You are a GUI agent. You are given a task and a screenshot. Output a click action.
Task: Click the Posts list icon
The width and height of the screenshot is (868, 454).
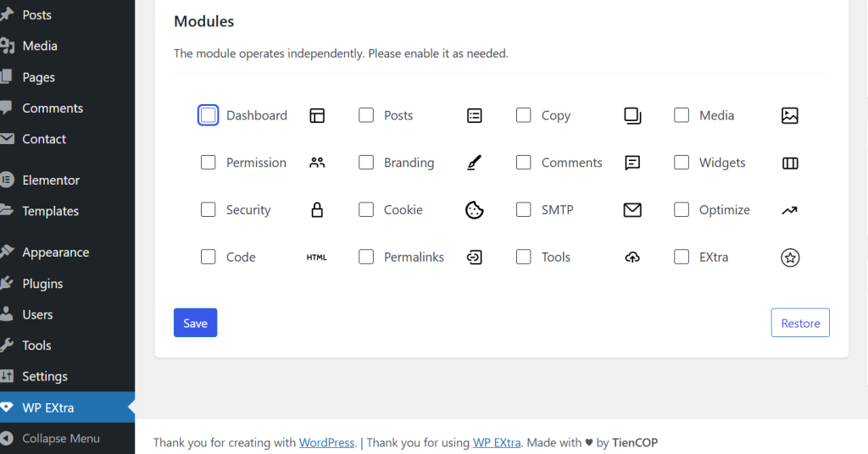[x=475, y=115]
